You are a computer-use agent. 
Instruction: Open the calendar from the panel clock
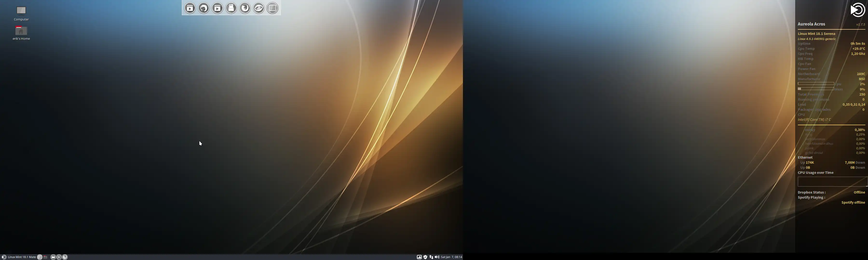coord(452,257)
